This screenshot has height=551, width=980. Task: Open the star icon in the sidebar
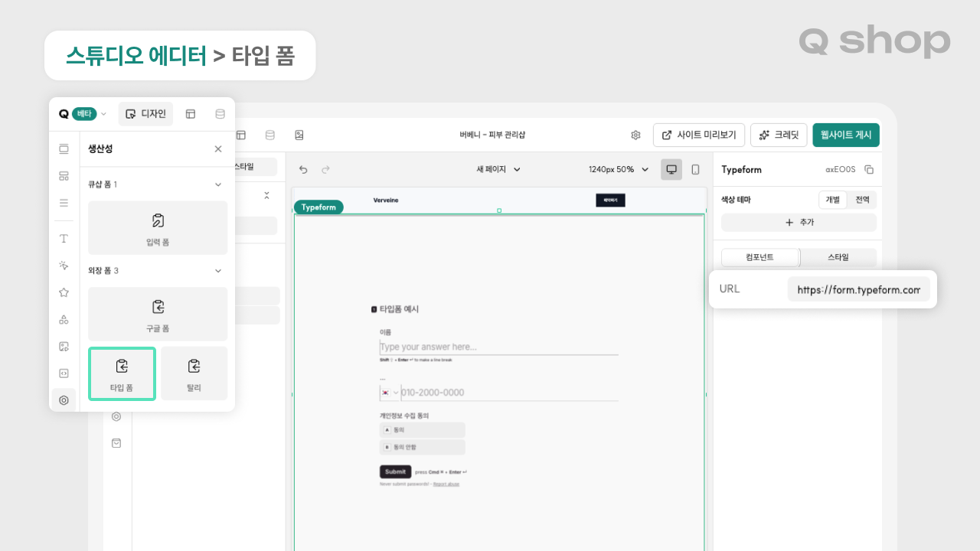click(64, 292)
